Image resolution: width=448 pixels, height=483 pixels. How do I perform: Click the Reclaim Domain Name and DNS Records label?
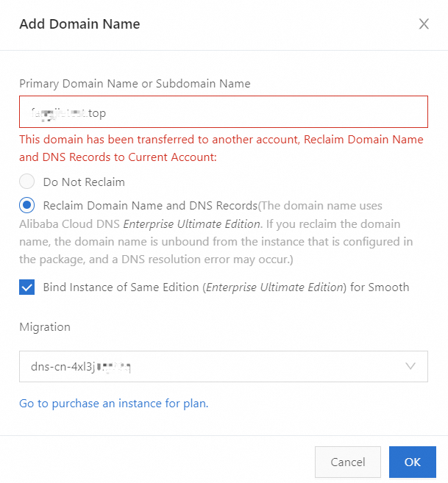[149, 205]
